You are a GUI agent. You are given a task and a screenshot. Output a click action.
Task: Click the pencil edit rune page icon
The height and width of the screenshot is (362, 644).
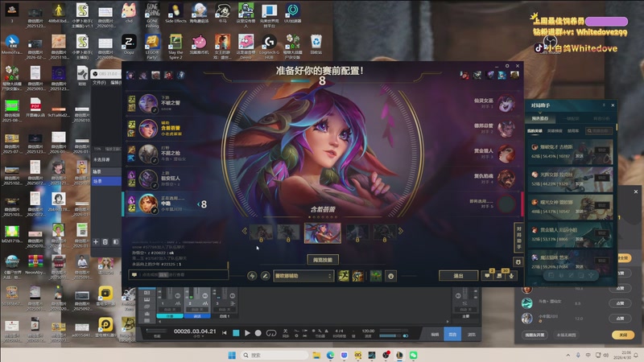pos(266,276)
